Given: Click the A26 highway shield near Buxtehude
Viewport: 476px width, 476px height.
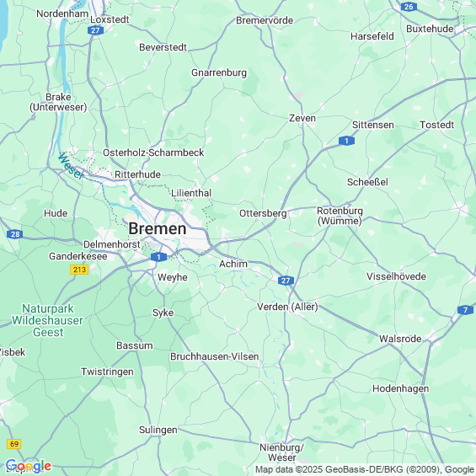Looking at the screenshot, I should (x=409, y=7).
